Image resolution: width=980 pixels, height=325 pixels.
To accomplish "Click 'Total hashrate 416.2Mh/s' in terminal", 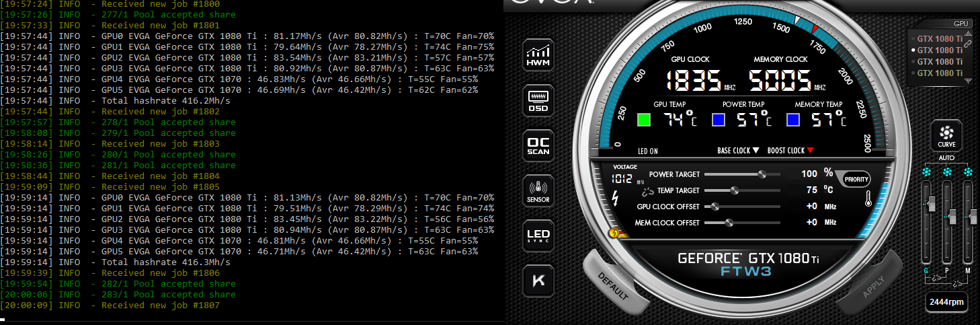I will pos(165,101).
